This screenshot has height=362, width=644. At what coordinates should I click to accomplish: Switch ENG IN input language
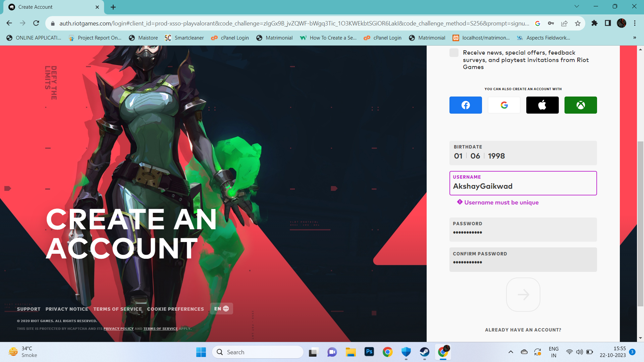pyautogui.click(x=553, y=352)
